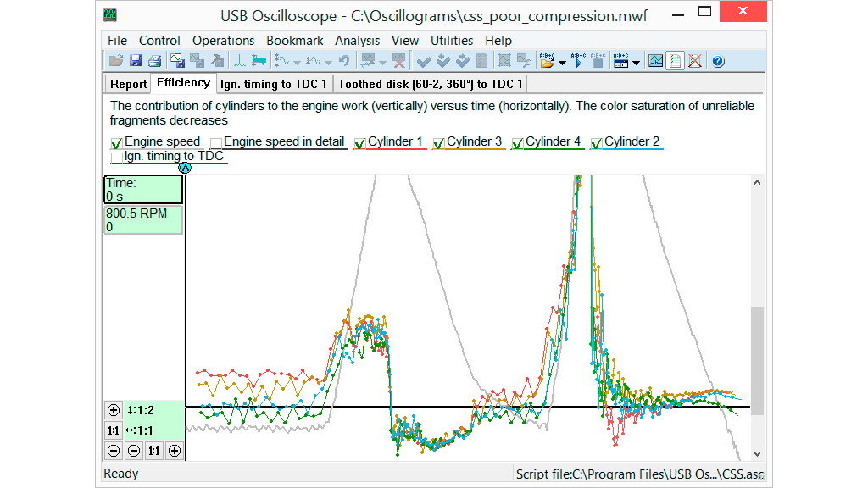Click the blue play script icon
The width and height of the screenshot is (868, 488).
click(579, 61)
